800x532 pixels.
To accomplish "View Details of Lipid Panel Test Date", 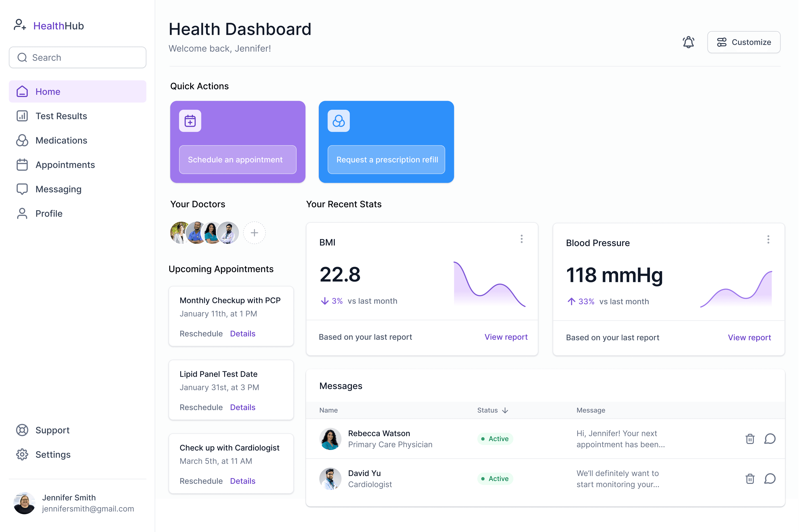I will coord(243,407).
